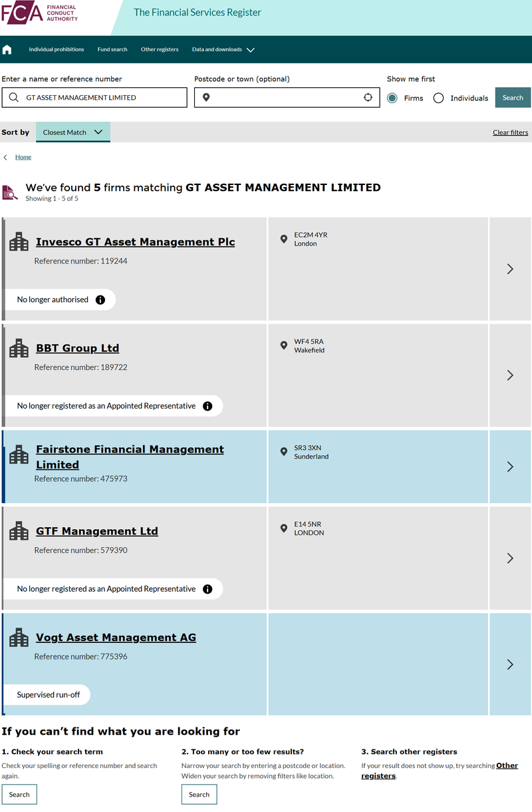Click the top Search button
This screenshot has height=812, width=532.
point(513,98)
